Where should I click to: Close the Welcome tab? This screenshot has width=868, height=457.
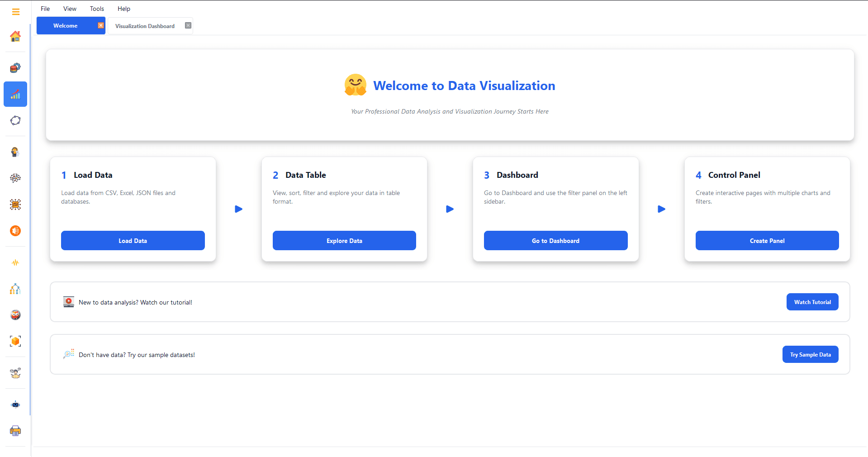(x=101, y=25)
